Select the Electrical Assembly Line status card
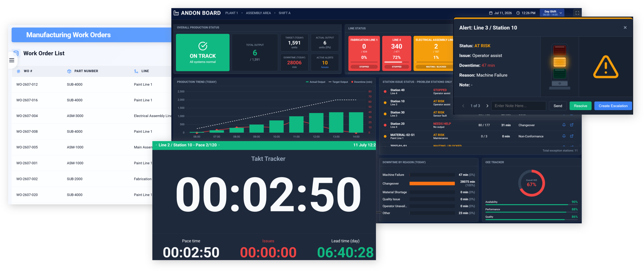This screenshot has width=644, height=271. click(x=433, y=53)
